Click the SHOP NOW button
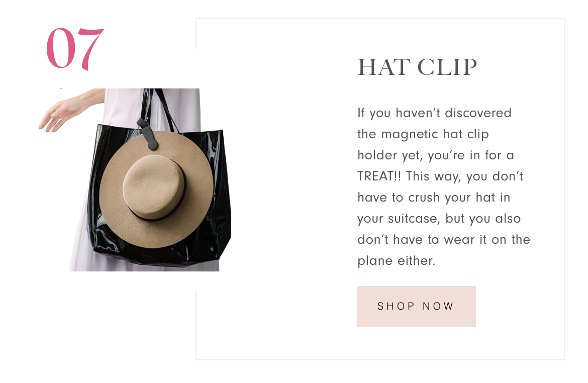The image size is (588, 383). [416, 306]
